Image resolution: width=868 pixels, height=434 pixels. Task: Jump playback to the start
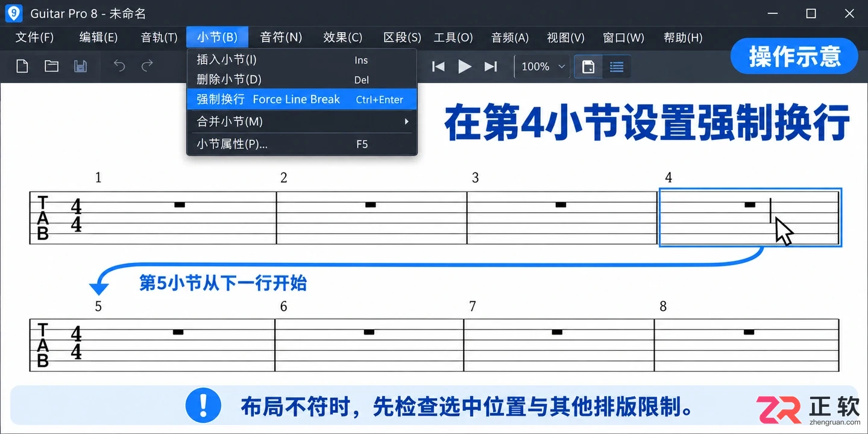[x=438, y=66]
